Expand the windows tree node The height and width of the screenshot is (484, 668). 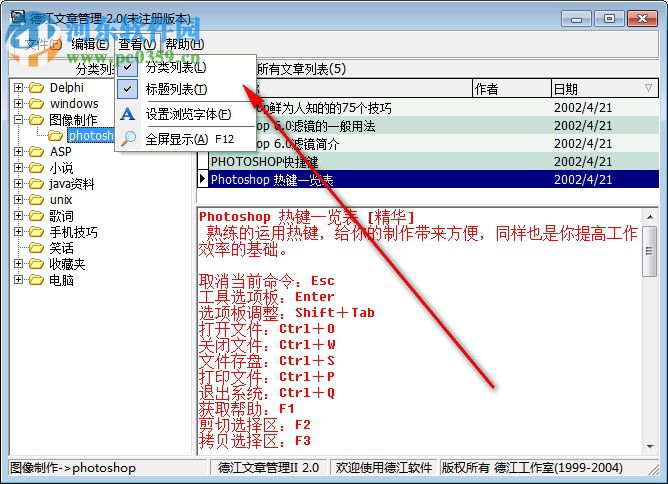click(x=18, y=104)
